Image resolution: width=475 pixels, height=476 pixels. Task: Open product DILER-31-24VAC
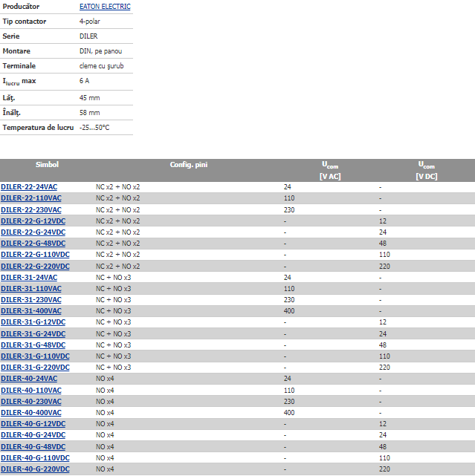(29, 278)
